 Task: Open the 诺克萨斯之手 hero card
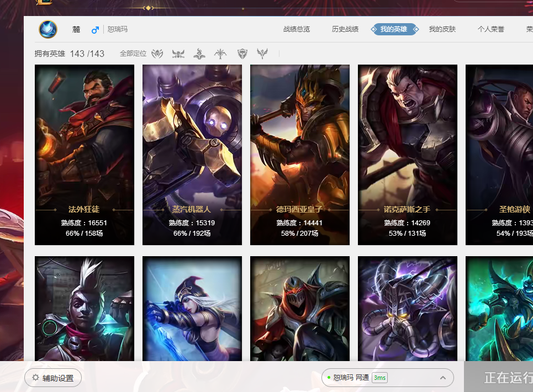click(x=408, y=155)
